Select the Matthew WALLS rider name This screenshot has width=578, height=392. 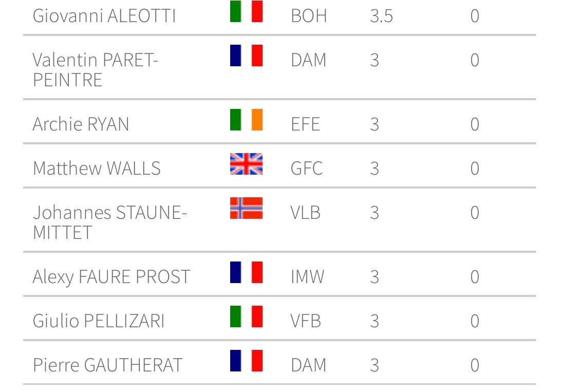click(x=97, y=169)
